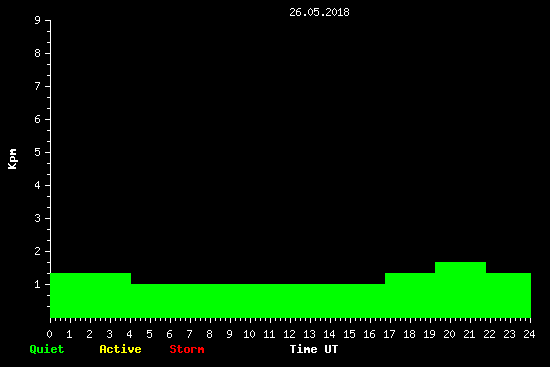The image size is (550, 367).
Task: Click the green bar at hour 18
Action: [x=410, y=295]
